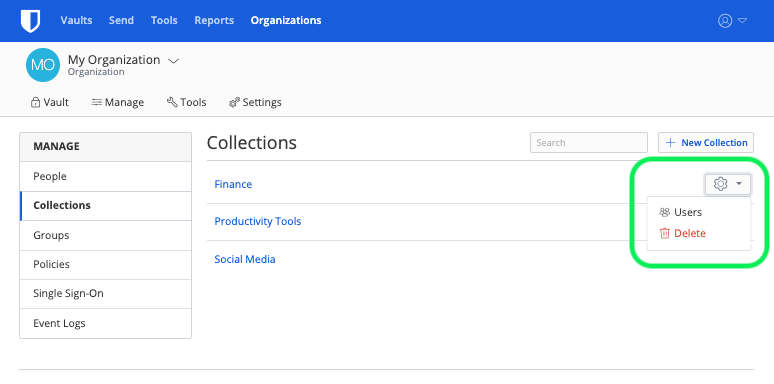Open Single Sign-On settings

click(x=106, y=293)
